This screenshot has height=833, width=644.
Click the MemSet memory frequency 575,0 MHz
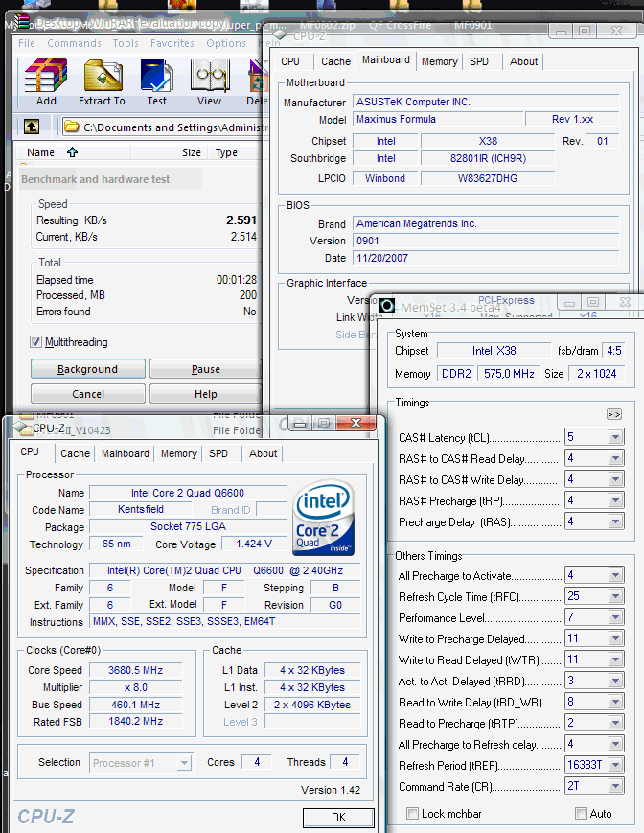tap(509, 374)
